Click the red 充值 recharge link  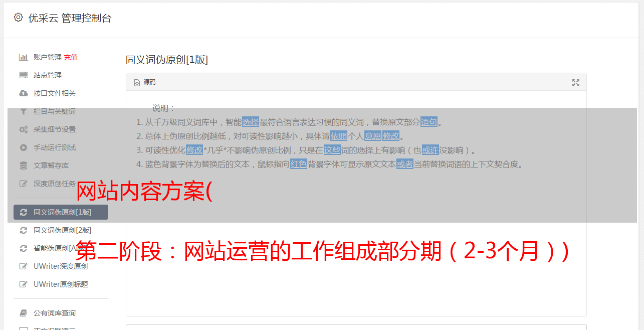coord(71,57)
